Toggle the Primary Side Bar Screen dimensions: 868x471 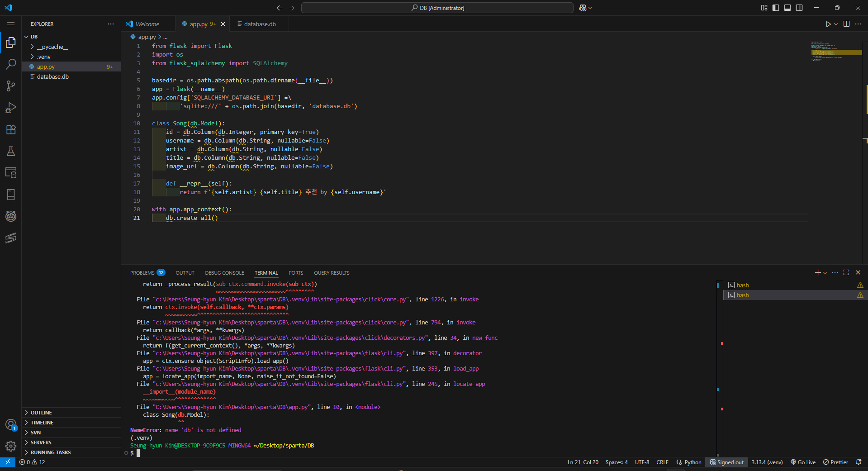pyautogui.click(x=776, y=8)
